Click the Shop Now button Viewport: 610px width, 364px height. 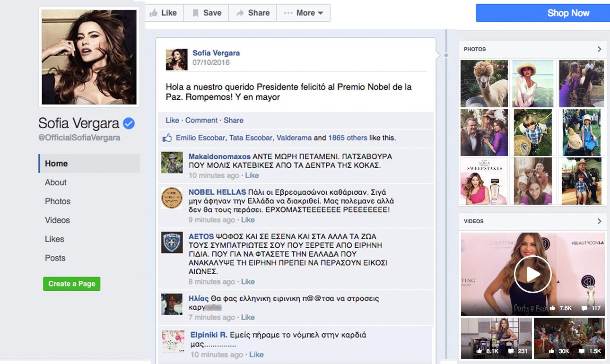[542, 13]
